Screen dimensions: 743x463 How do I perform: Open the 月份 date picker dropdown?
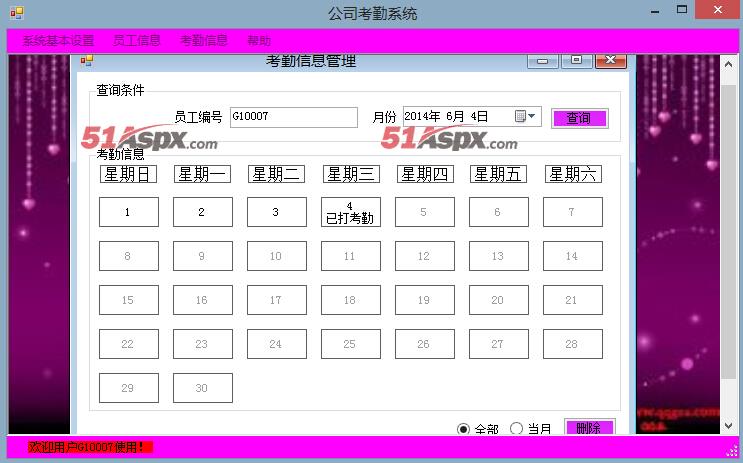[x=531, y=116]
